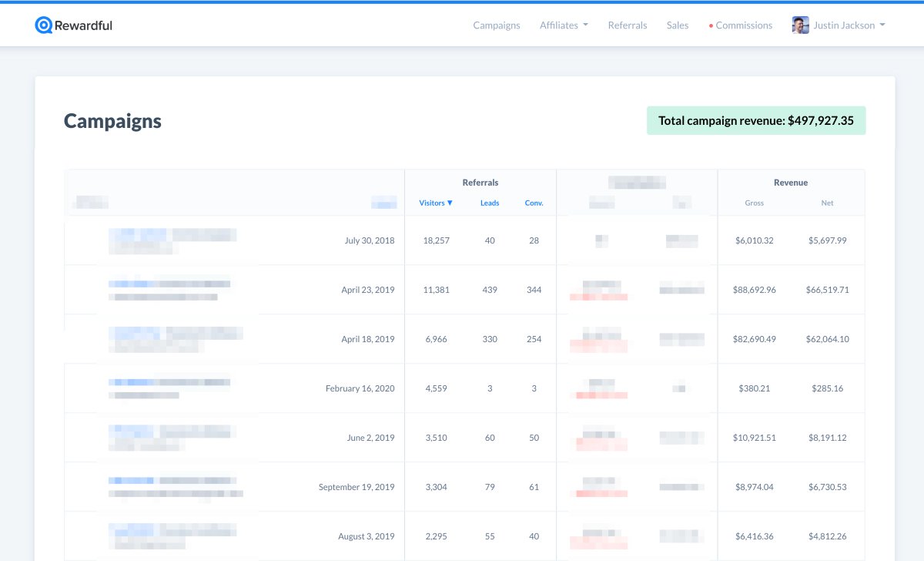Open the Commissions nav item
The height and width of the screenshot is (561, 924).
pyautogui.click(x=743, y=25)
